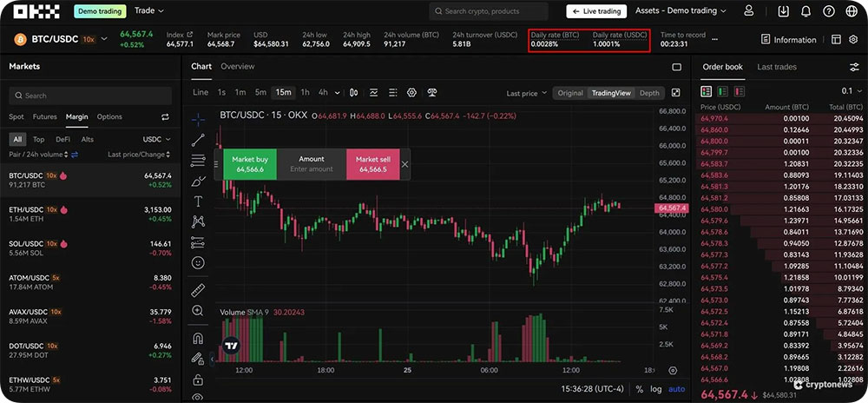This screenshot has height=403, width=868.
Task: Click the notifications bell icon
Action: point(806,11)
